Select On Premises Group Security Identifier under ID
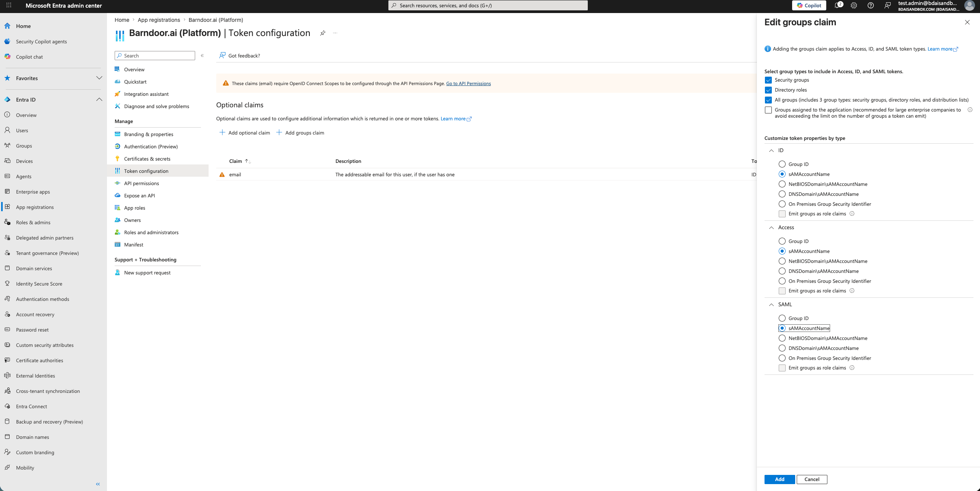 click(x=782, y=204)
